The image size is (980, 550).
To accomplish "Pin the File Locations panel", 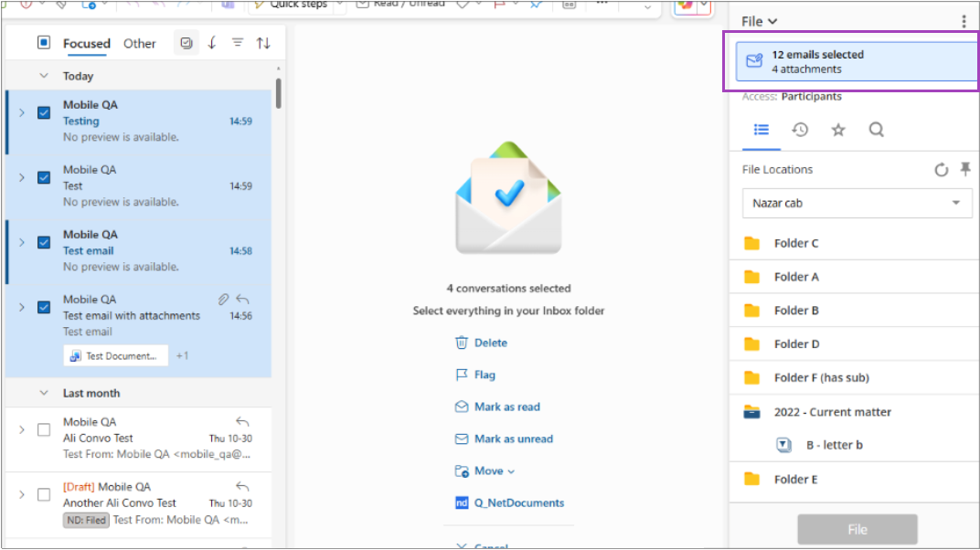I will point(964,170).
